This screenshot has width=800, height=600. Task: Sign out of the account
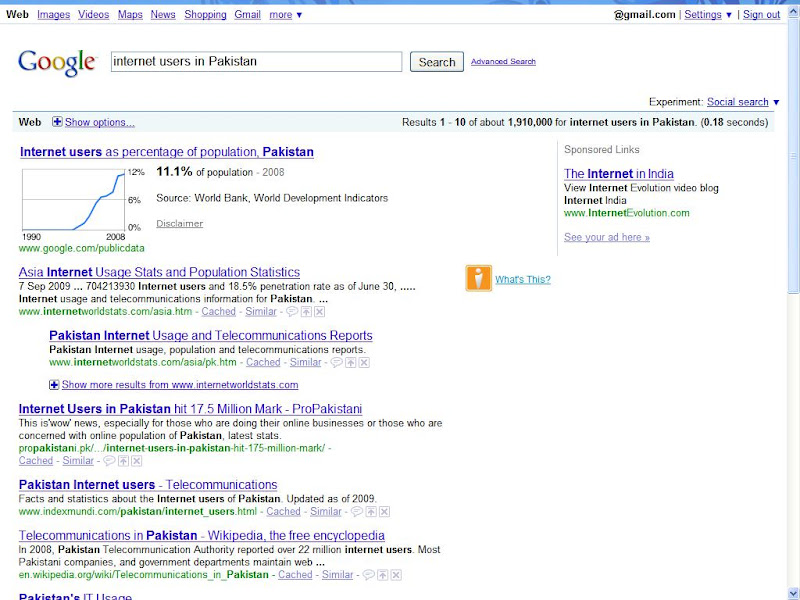tap(761, 15)
